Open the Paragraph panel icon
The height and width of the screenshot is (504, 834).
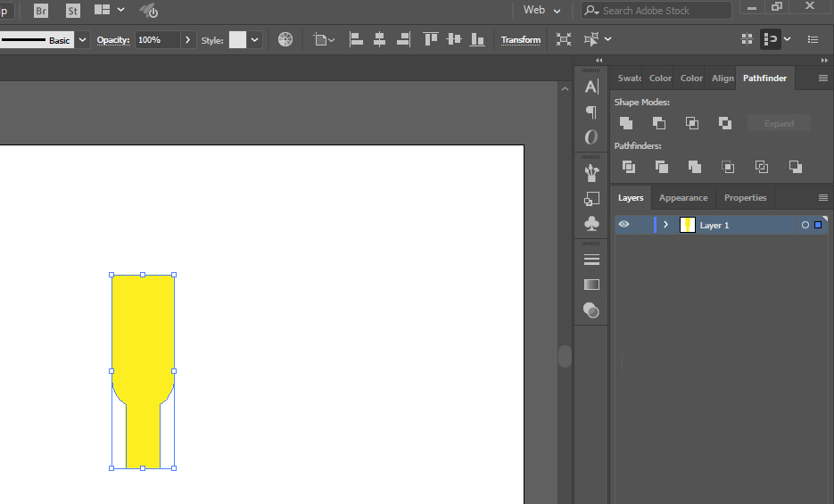pyautogui.click(x=591, y=112)
